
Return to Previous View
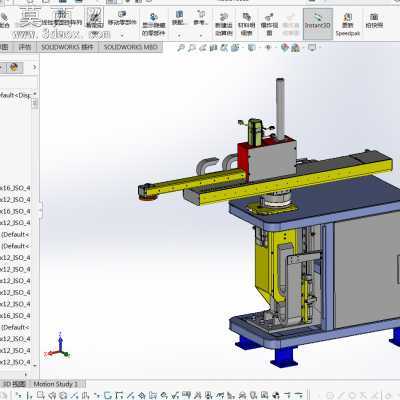tap(202, 48)
